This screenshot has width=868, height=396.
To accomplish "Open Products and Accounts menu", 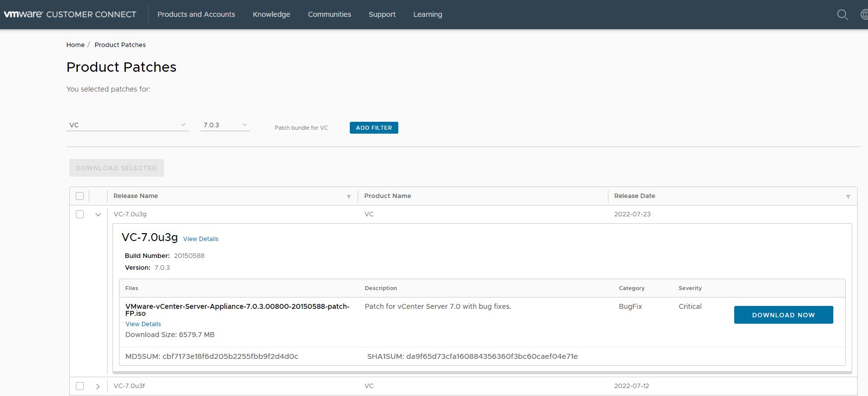I will [x=196, y=14].
